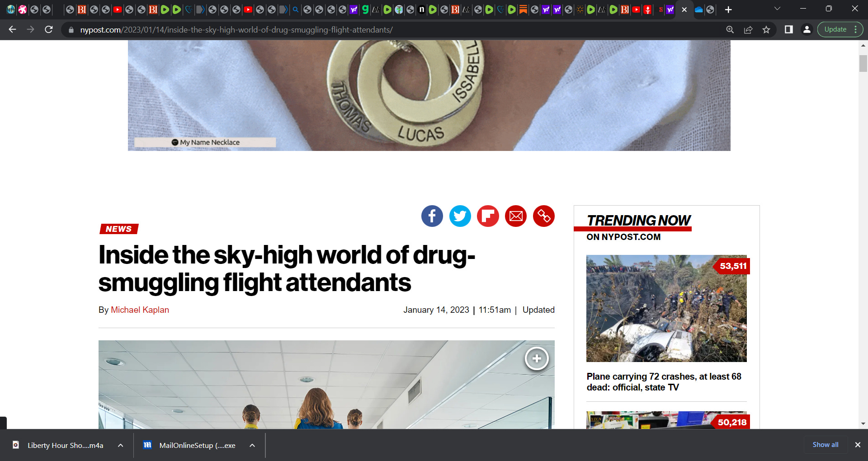Click the Updated timestamp label
Image resolution: width=868 pixels, height=461 pixels.
(538, 310)
